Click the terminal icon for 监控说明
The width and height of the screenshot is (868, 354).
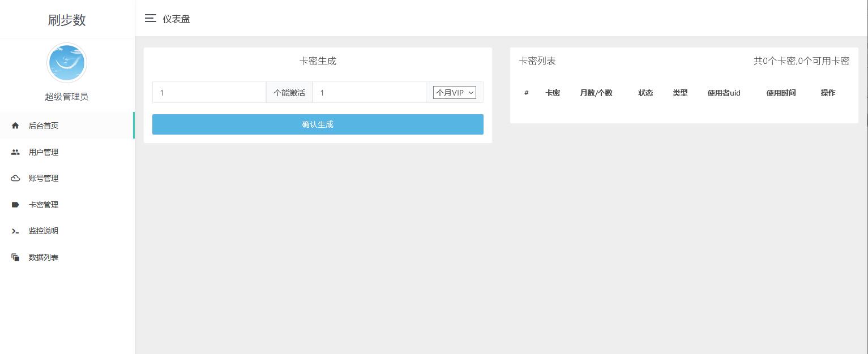tap(15, 231)
